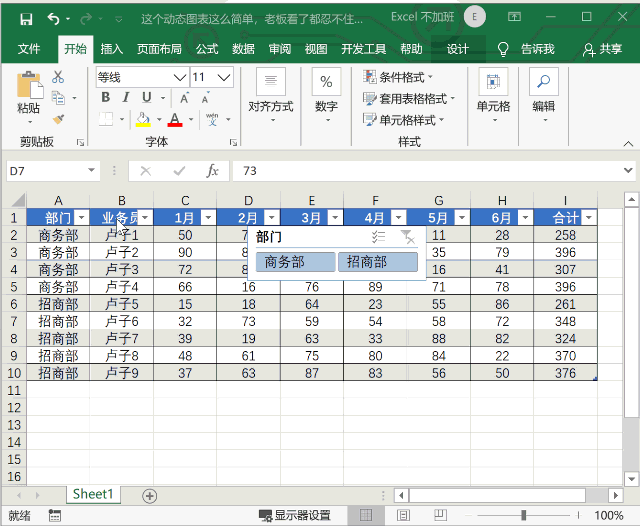Click the 粘贴 paste icon
This screenshot has height=526, width=640.
29,86
